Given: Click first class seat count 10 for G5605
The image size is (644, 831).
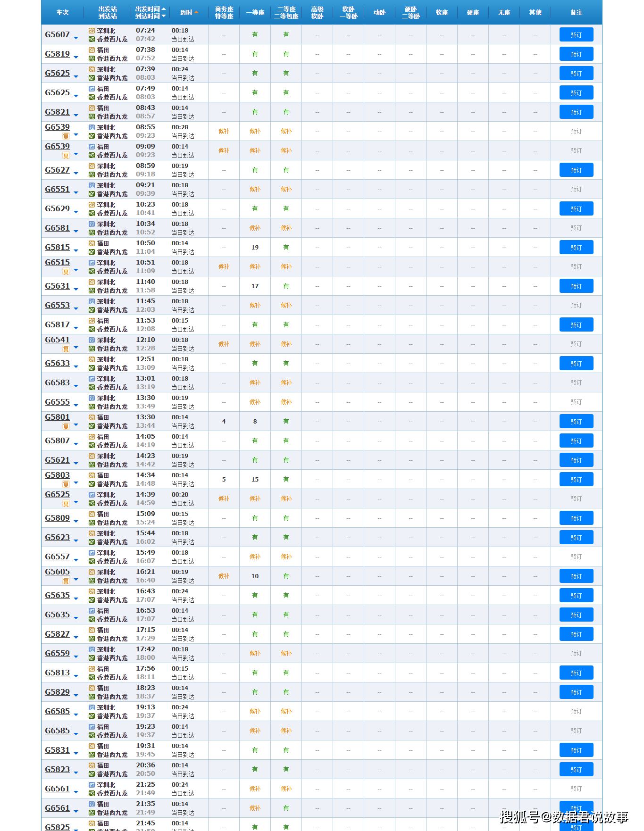Looking at the screenshot, I should tap(255, 576).
